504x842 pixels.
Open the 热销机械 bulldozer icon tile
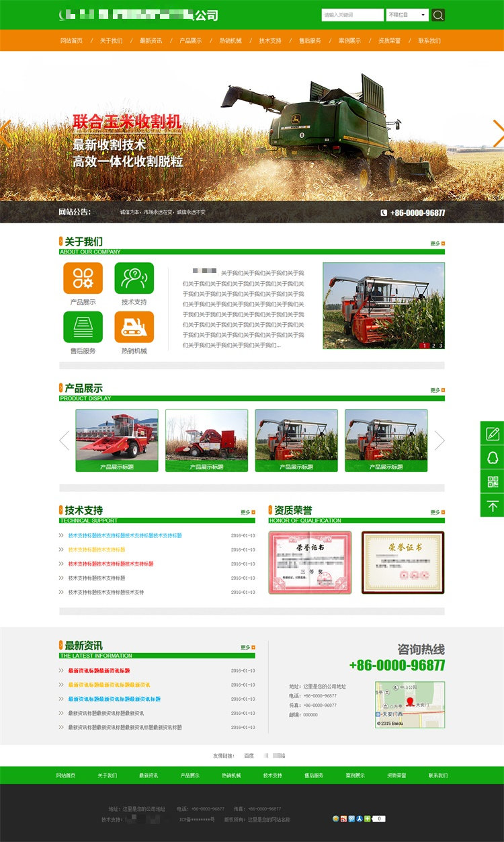(x=134, y=327)
